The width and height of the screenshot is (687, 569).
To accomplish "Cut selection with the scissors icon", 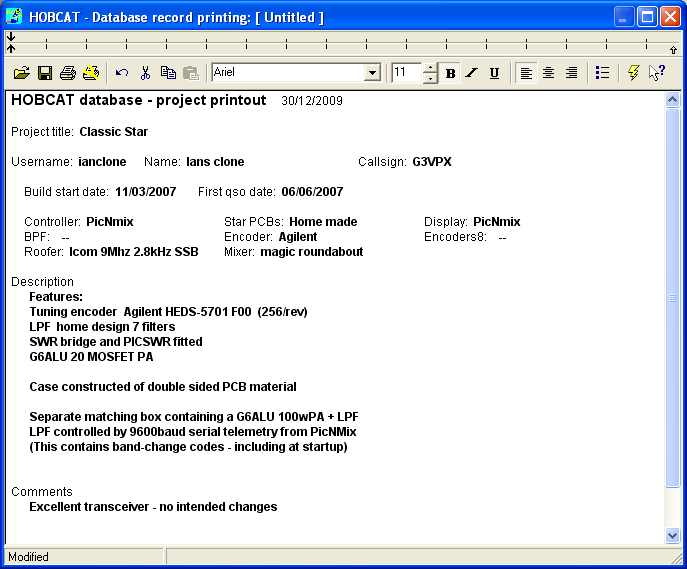I will (x=145, y=73).
